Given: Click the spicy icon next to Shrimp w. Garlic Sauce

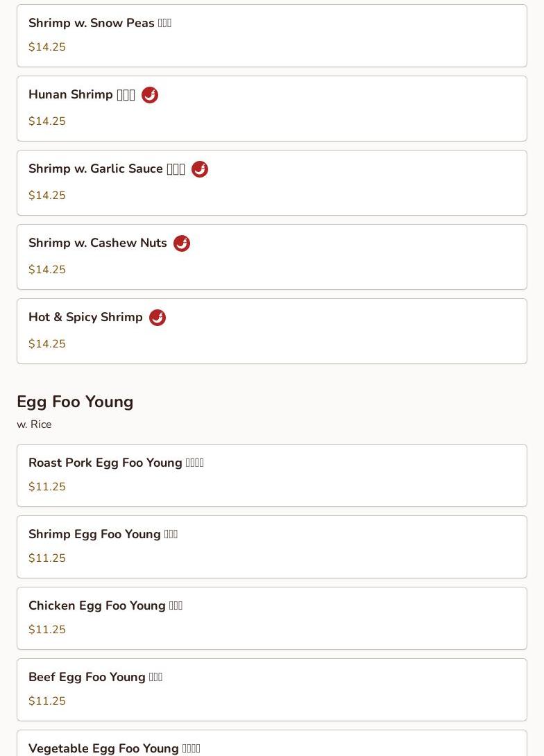Looking at the screenshot, I should point(200,169).
